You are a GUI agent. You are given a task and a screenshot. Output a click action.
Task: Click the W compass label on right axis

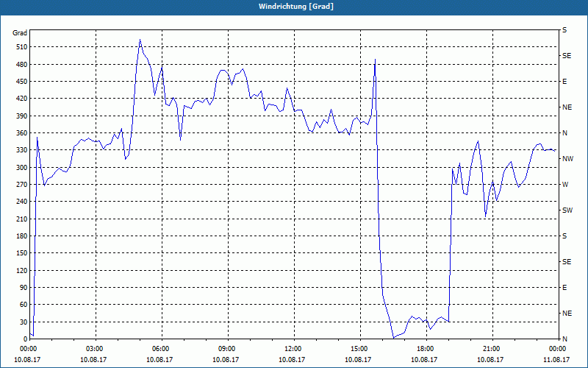click(x=565, y=185)
